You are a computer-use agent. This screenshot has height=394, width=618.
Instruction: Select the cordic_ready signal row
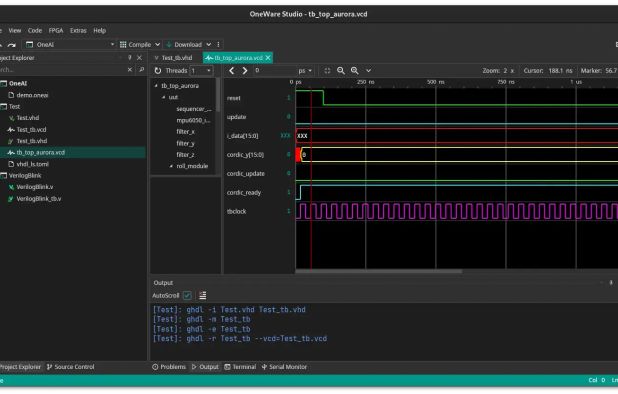[259, 192]
